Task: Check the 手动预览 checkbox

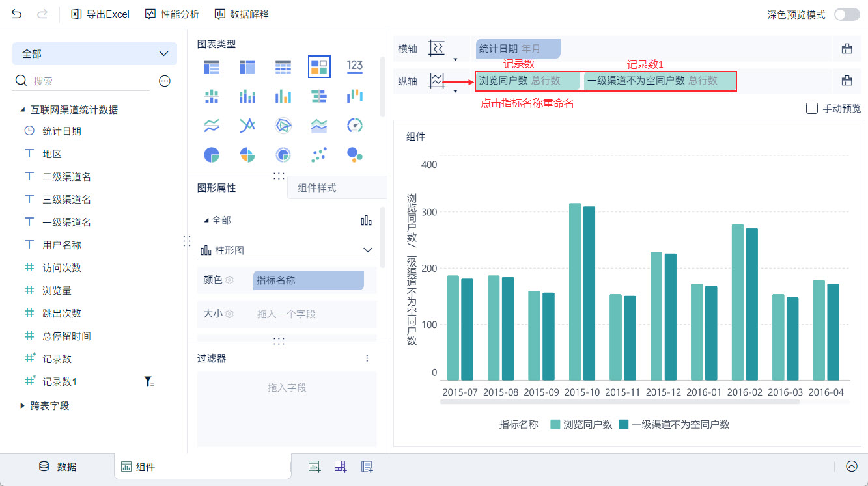Action: point(811,109)
